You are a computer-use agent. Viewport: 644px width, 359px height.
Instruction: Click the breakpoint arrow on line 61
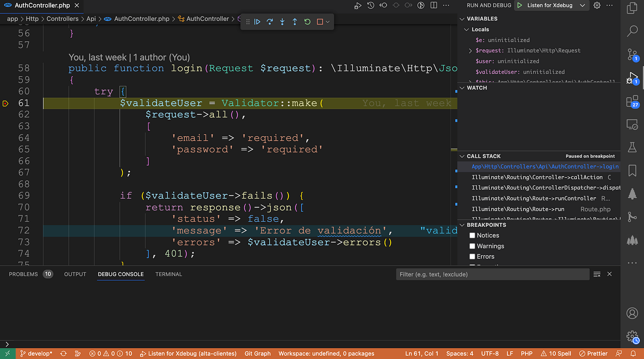pos(5,102)
